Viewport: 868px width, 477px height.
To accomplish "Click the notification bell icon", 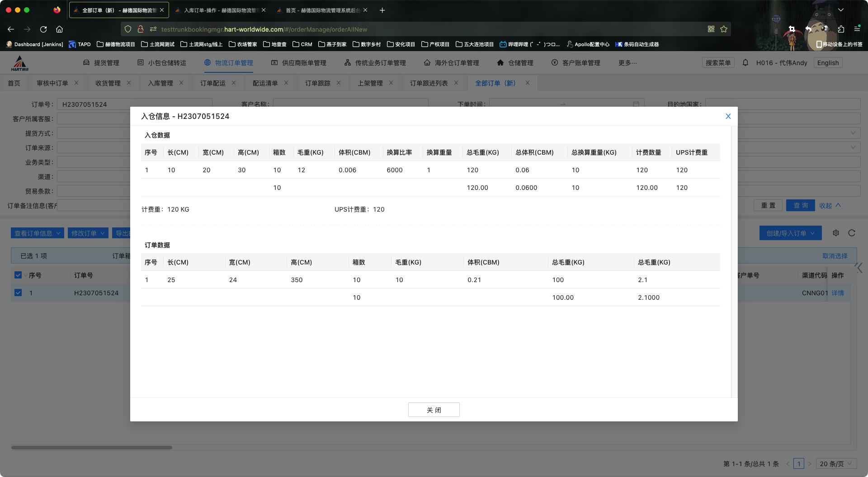I will click(x=745, y=63).
